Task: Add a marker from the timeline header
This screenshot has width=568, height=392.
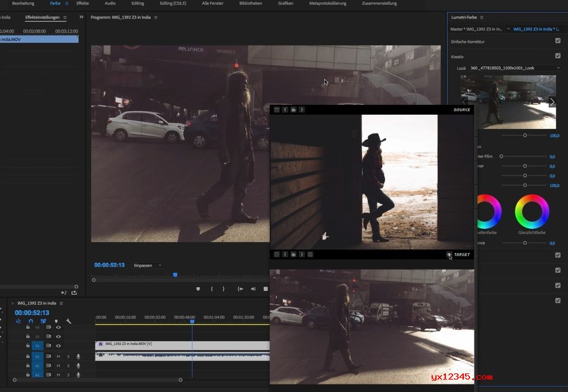Action: click(x=56, y=321)
